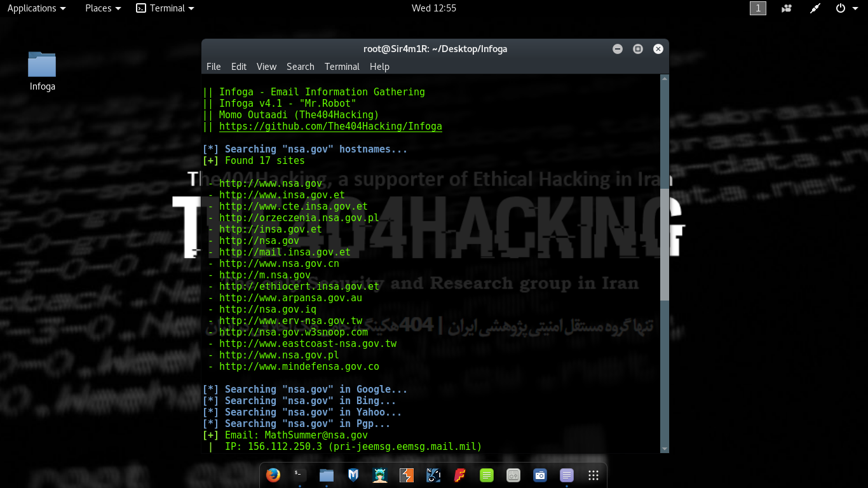Click the Searching "nsa.gov" in Bing line
The height and width of the screenshot is (488, 868).
coord(299,401)
